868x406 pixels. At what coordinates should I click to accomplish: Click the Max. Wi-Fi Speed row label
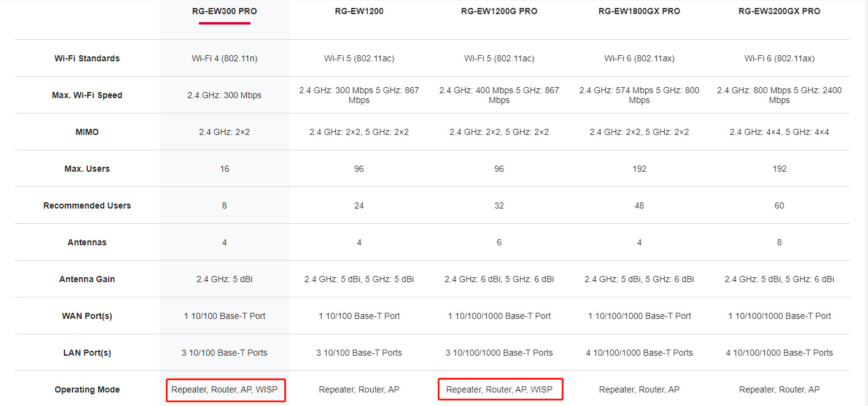point(87,95)
